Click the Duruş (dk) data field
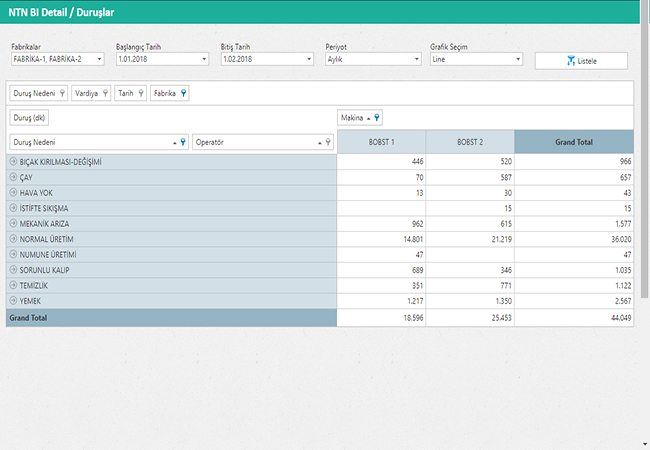Image resolution: width=650 pixels, height=450 pixels. (x=30, y=118)
